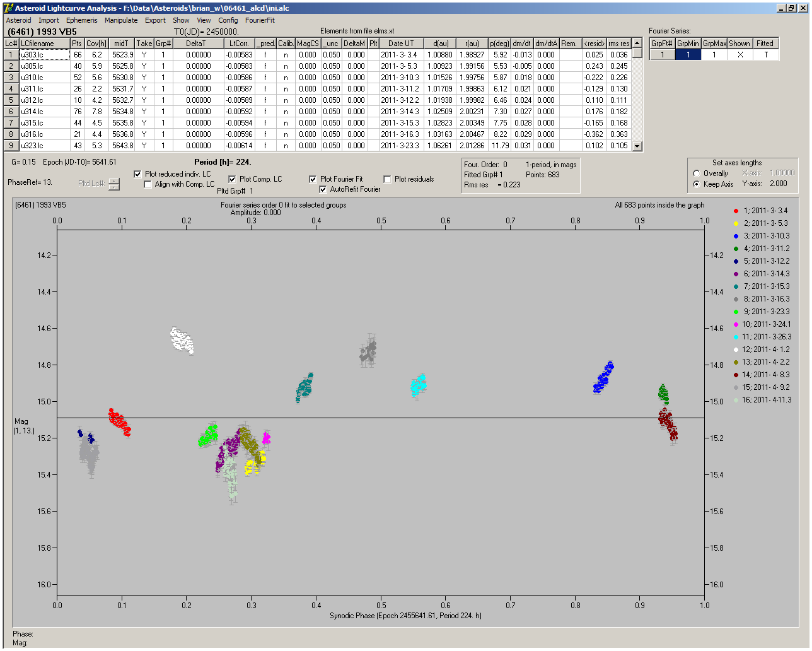The width and height of the screenshot is (812, 651).
Task: Click the Take column header
Action: pos(144,44)
